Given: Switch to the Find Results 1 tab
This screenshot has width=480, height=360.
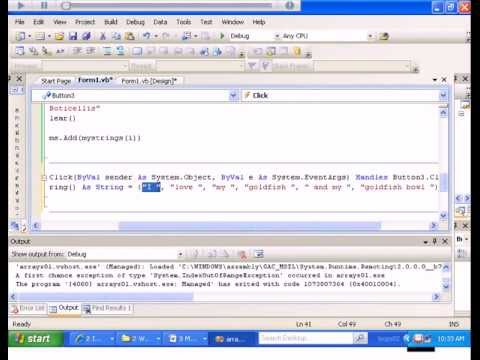Looking at the screenshot, I should coord(108,308).
